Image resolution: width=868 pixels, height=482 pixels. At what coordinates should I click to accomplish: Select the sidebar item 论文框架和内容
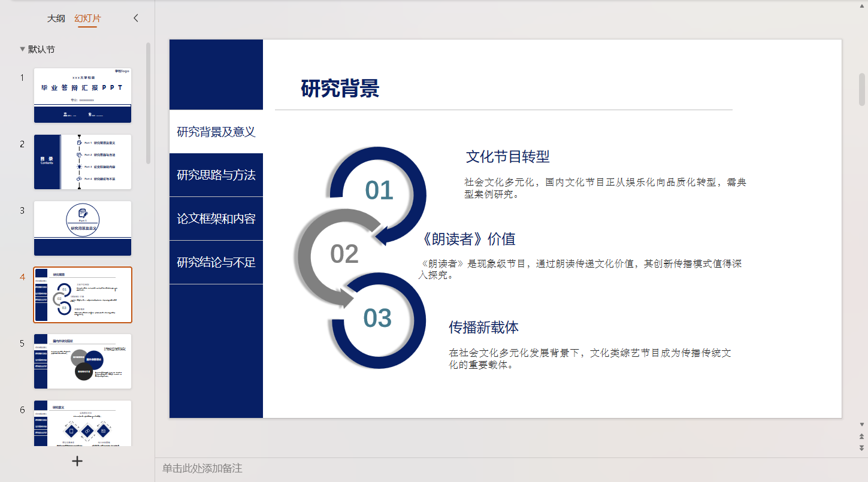pos(216,219)
